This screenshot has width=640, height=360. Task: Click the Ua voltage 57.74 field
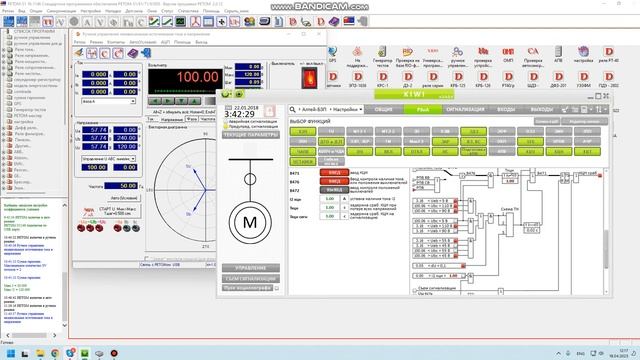(x=95, y=130)
